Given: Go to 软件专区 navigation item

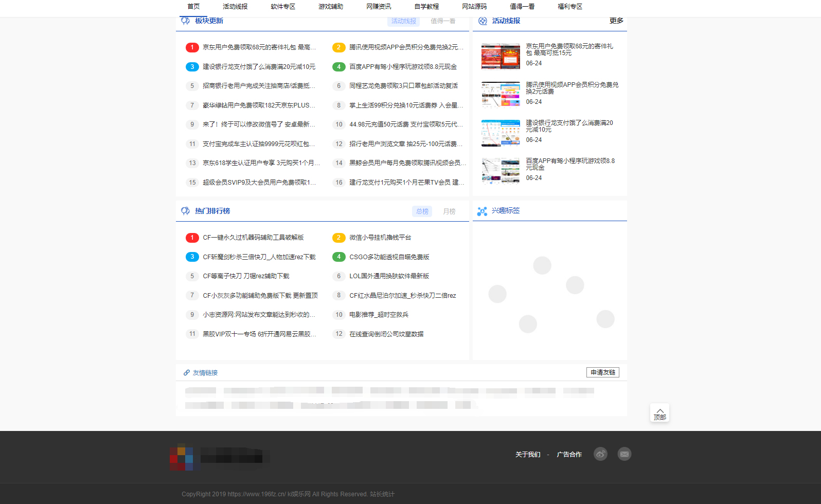Looking at the screenshot, I should (283, 7).
